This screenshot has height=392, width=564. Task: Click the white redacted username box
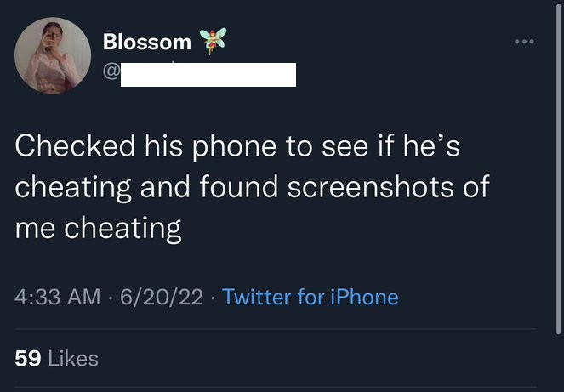click(x=208, y=74)
